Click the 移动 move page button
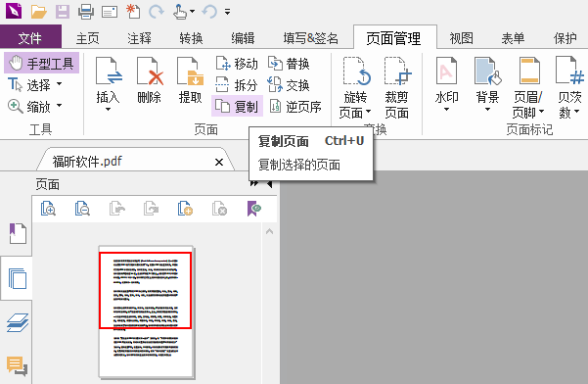 237,64
